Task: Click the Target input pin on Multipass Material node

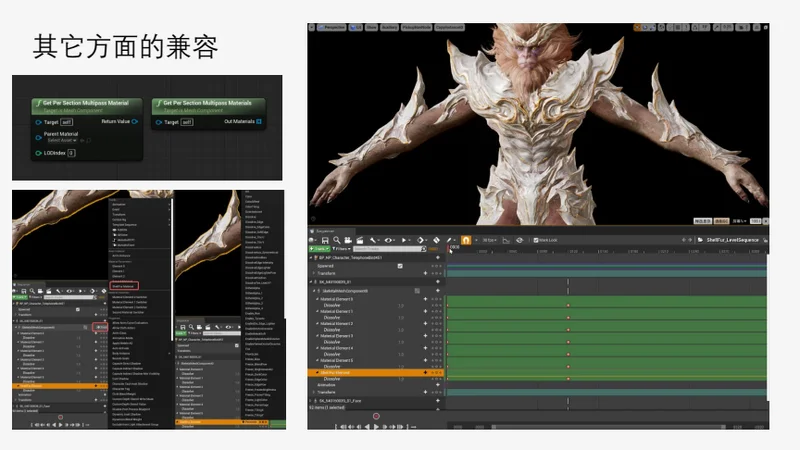Action: (38, 122)
